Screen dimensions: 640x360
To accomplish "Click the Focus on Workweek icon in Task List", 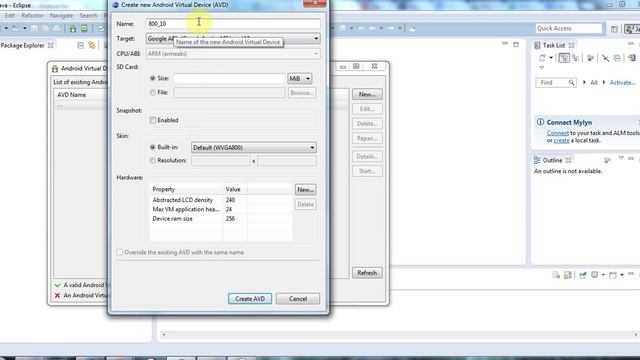I will coord(590,58).
